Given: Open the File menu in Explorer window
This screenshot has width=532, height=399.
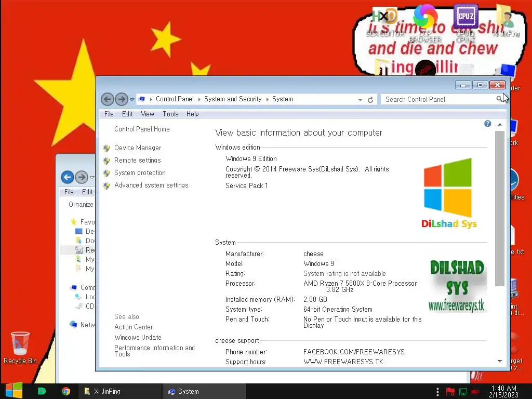Looking at the screenshot, I should [x=69, y=192].
